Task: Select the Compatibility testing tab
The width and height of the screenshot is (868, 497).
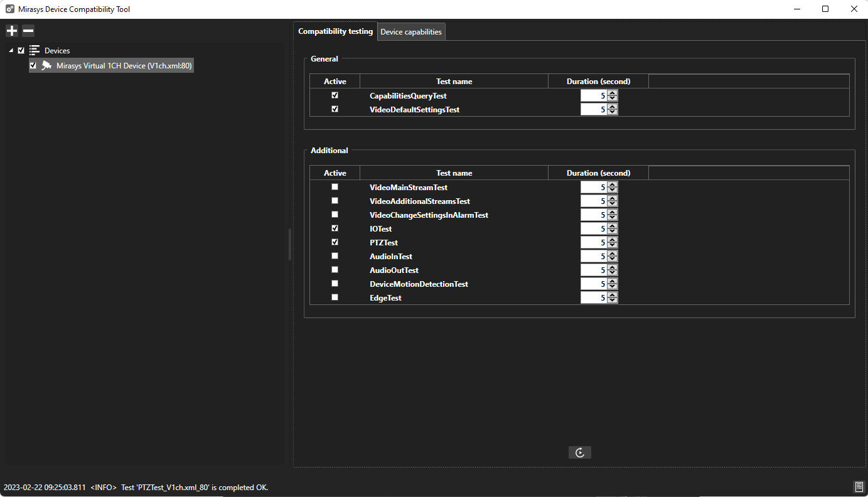Action: [x=335, y=31]
